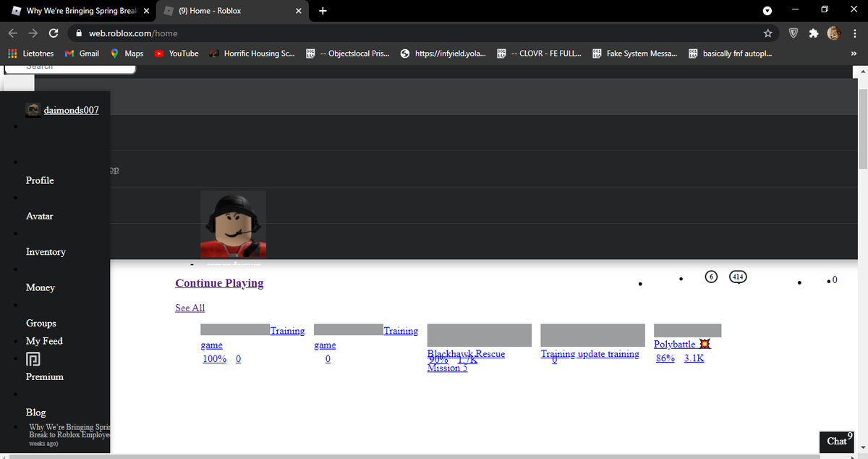Screen dimensions: 868x459
Task: Select Money in the sidebar
Action: point(41,287)
